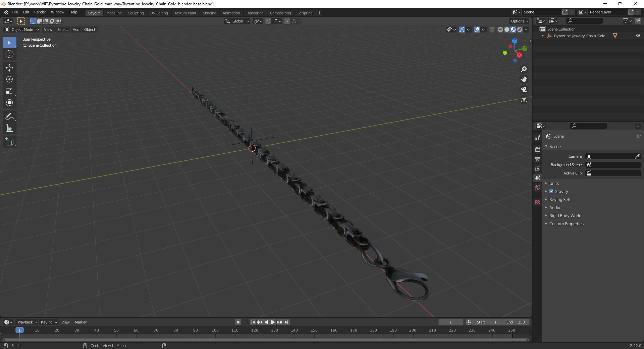Expand the Custom Properties panel

point(566,223)
